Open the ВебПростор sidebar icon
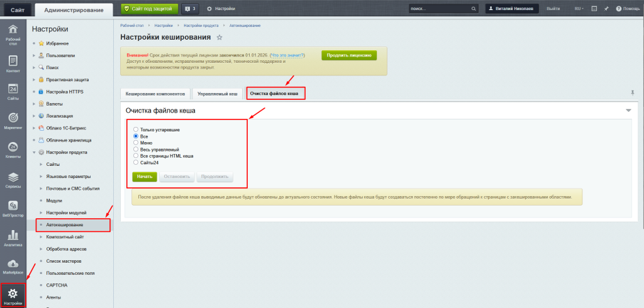 (x=13, y=209)
